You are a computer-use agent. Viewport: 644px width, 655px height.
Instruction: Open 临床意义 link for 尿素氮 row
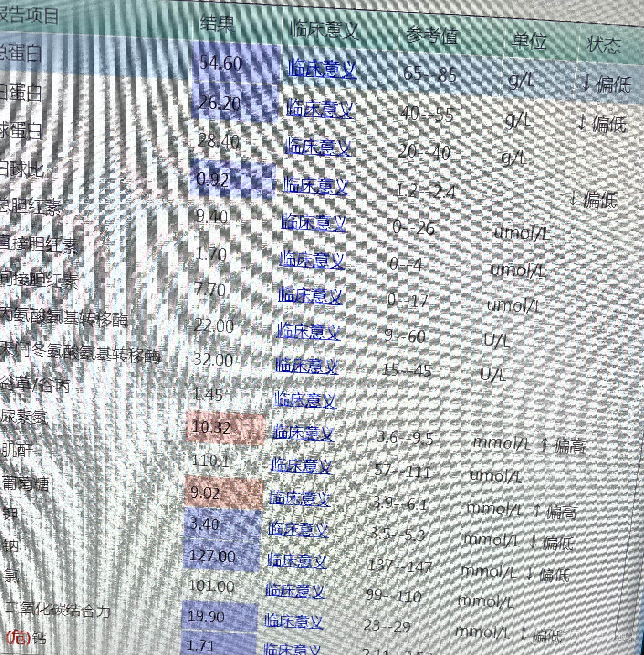(x=303, y=433)
